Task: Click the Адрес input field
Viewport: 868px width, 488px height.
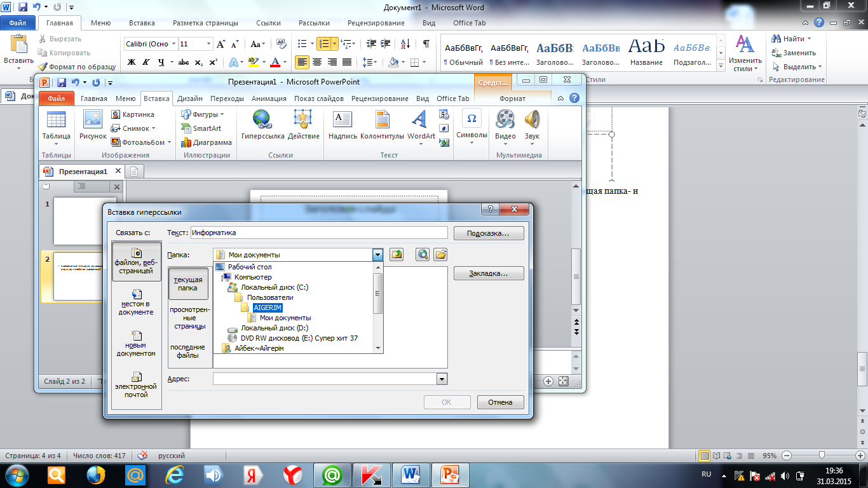Action: pyautogui.click(x=325, y=379)
